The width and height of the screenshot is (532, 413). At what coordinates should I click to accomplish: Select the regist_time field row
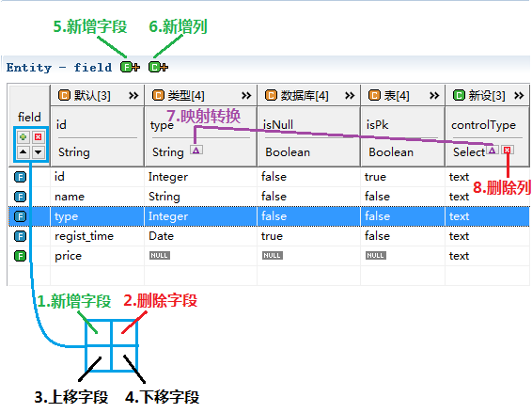269,236
